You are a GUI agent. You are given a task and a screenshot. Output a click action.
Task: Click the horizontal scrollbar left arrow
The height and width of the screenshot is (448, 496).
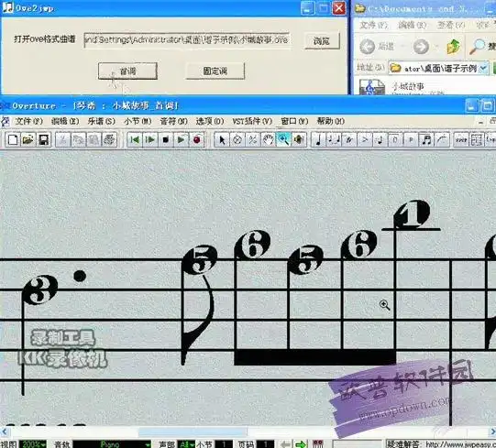[x=5, y=432]
